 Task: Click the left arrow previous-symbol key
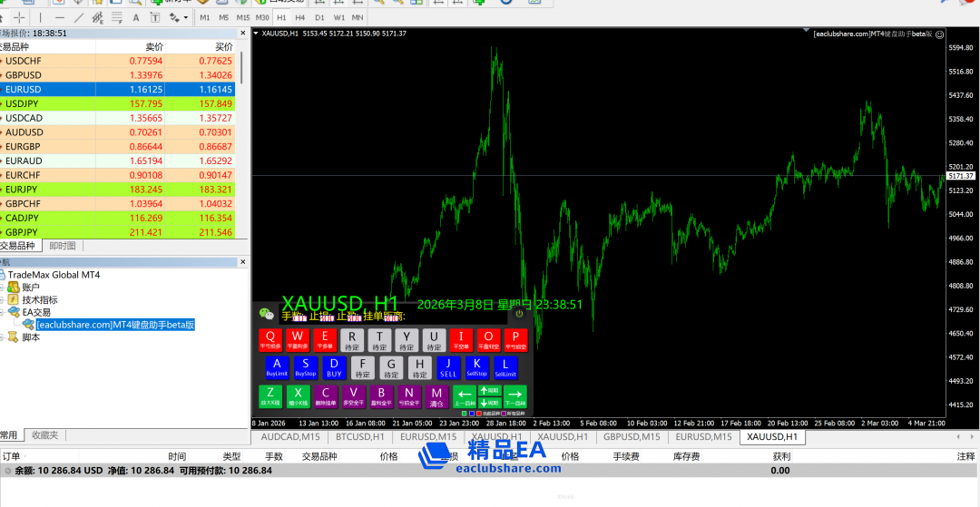point(465,396)
